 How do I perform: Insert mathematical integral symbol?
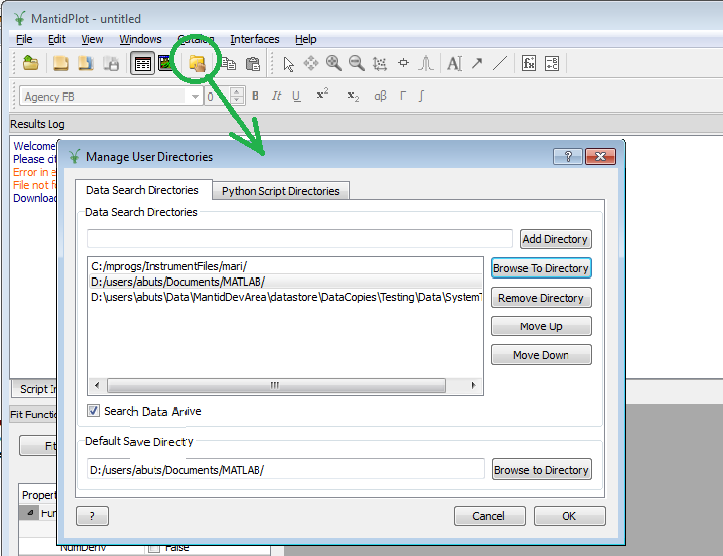(x=421, y=96)
